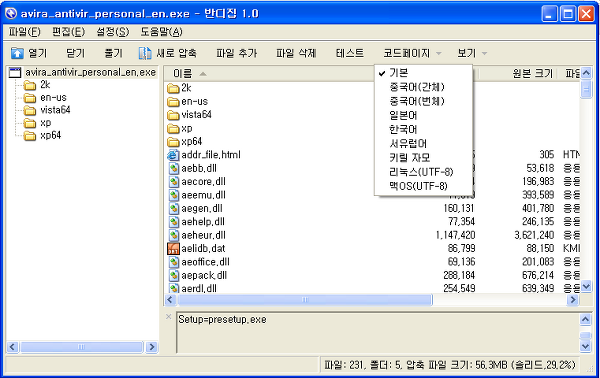Click the xp folder icon in tree
The image size is (600, 378).
tap(30, 123)
